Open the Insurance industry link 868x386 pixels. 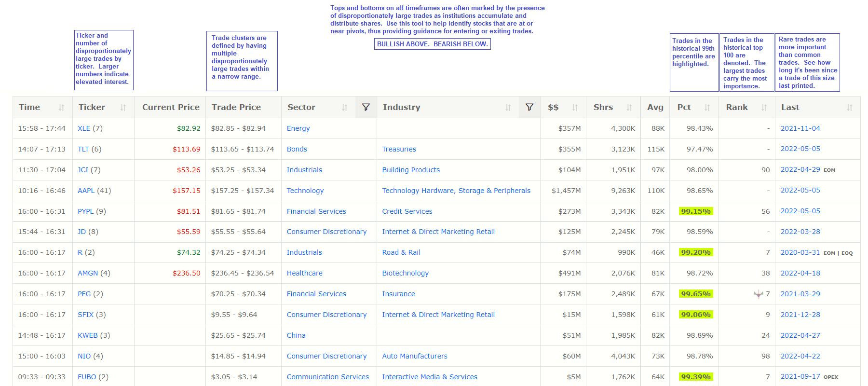399,294
